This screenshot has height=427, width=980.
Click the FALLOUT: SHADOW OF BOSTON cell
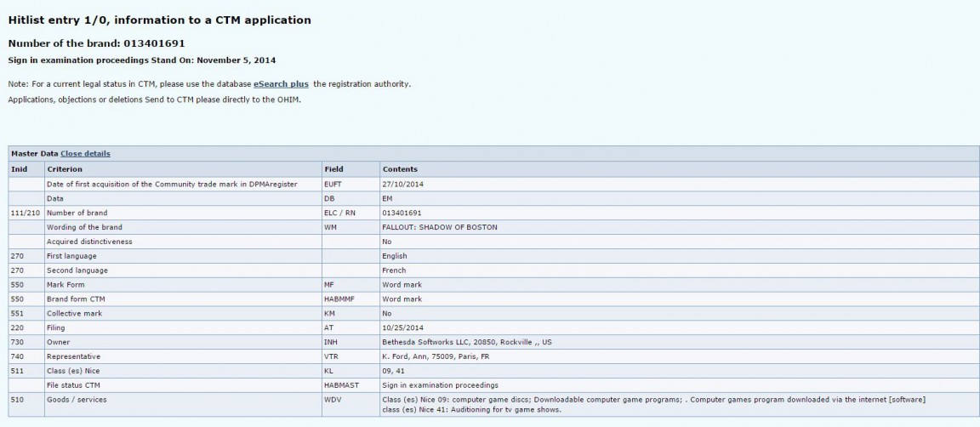pos(440,227)
